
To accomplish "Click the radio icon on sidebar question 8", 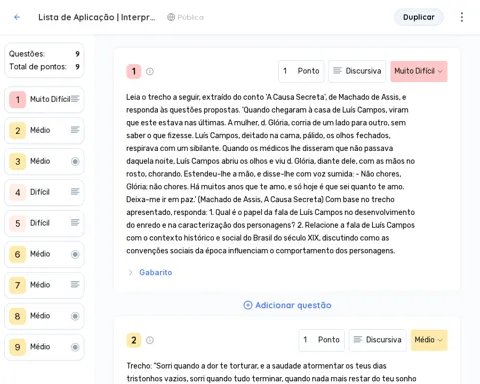I will [x=75, y=316].
